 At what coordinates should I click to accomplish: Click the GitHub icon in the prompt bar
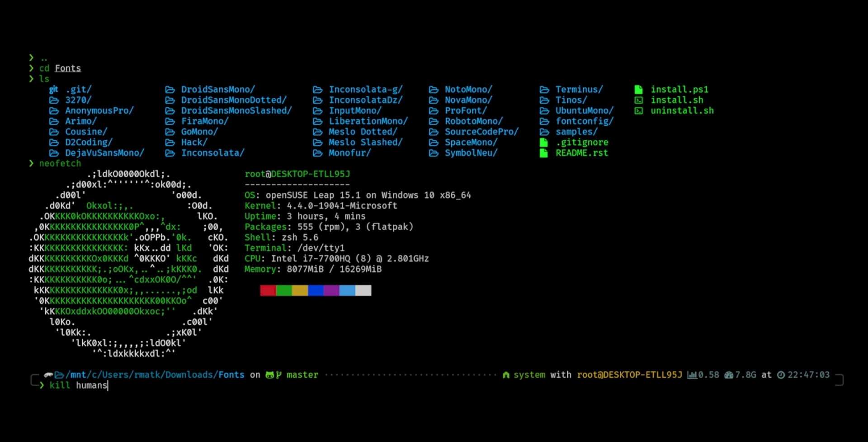[270, 375]
